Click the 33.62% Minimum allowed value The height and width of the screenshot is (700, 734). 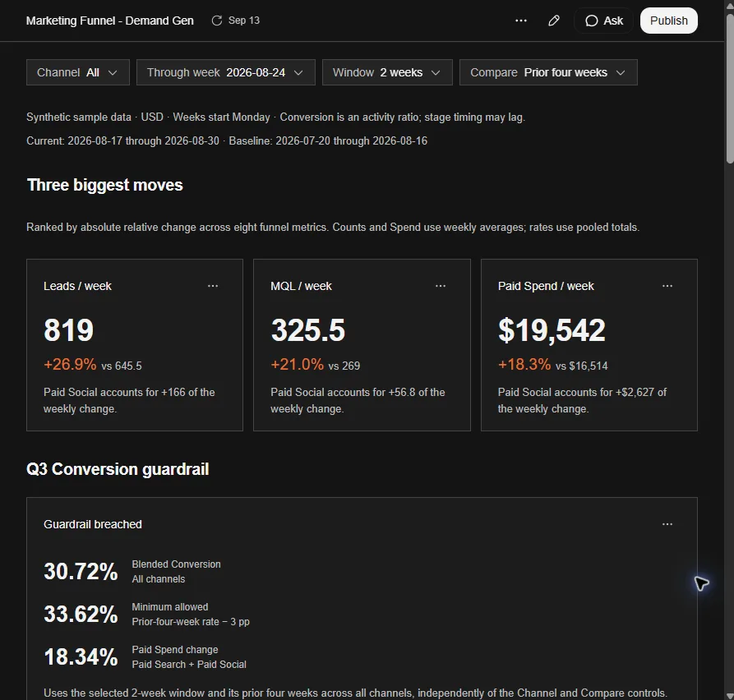point(81,615)
